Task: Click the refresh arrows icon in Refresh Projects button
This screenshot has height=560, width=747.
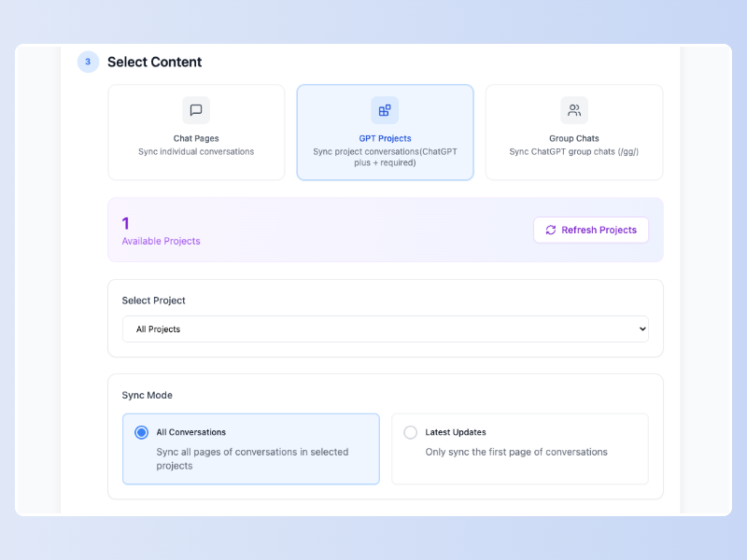Action: 551,230
